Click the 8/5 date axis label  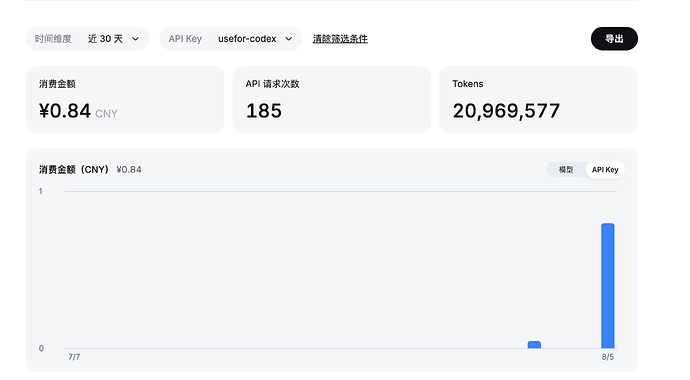(608, 357)
